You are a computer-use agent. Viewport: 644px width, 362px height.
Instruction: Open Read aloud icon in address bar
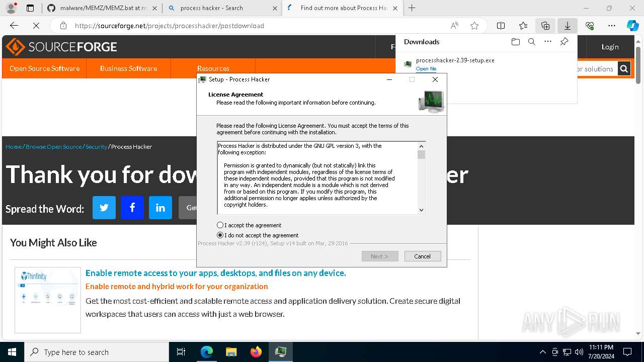click(454, 26)
